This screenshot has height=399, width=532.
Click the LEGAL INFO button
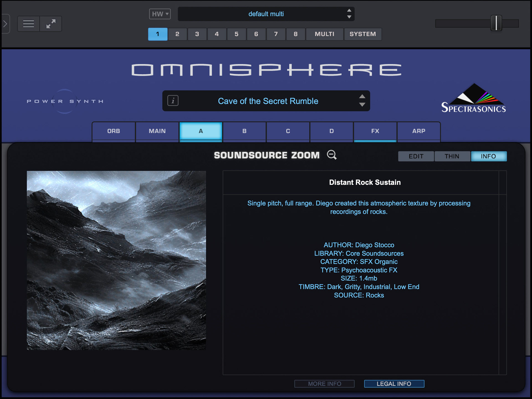[x=394, y=384]
